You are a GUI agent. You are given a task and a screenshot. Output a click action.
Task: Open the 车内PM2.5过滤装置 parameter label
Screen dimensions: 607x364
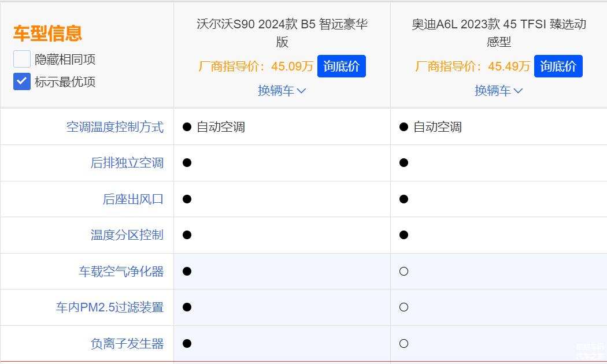(109, 307)
